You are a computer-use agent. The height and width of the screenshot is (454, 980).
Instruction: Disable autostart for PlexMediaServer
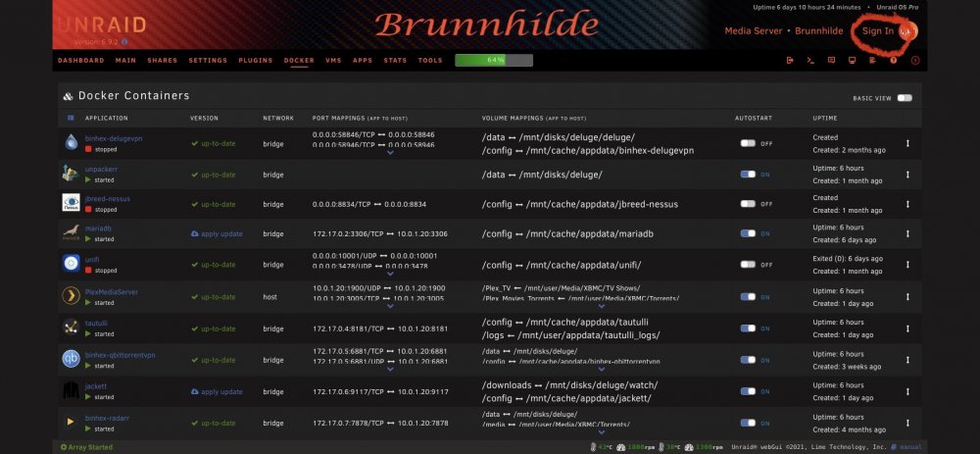click(748, 297)
